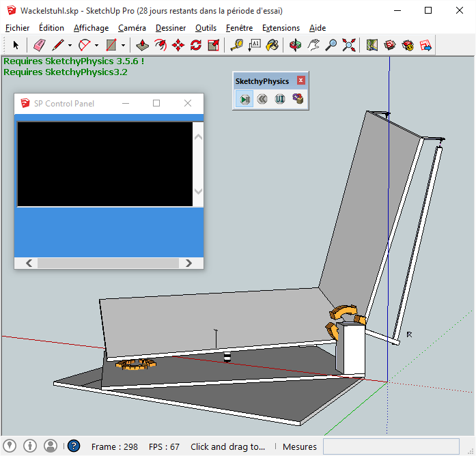The image size is (476, 456).
Task: Close the SketchyPhysics toolbar
Action: click(301, 81)
